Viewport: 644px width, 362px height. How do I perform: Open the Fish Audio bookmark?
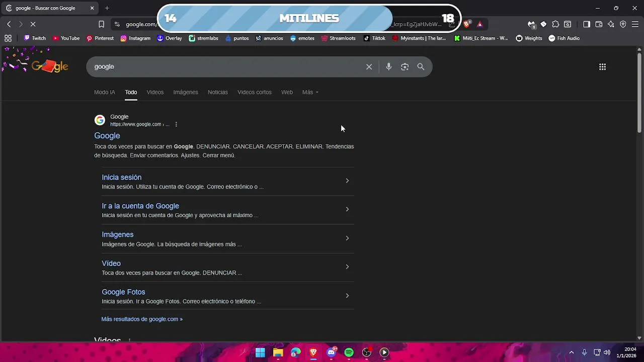click(564, 38)
